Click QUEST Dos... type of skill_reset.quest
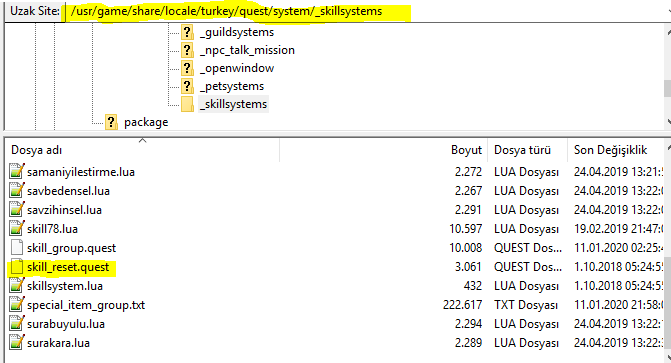Viewport: 671px width, 363px height. (528, 267)
